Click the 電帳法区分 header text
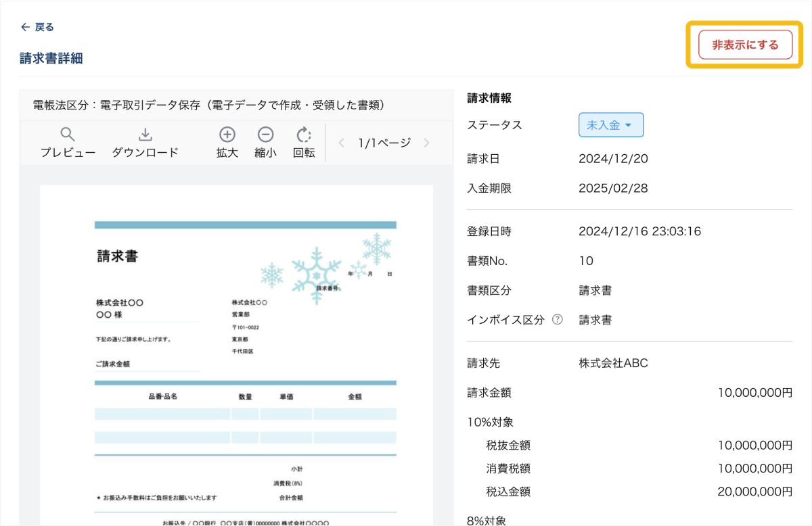The height and width of the screenshot is (526, 812). click(x=208, y=105)
